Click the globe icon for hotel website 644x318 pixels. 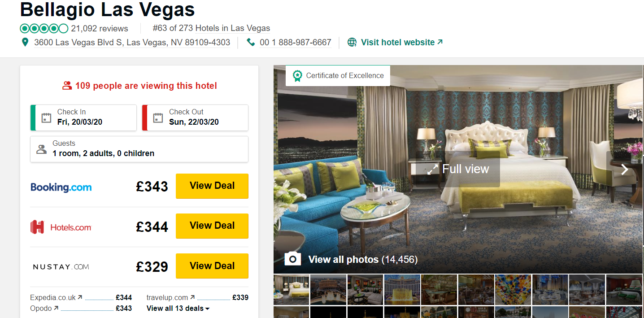[352, 42]
